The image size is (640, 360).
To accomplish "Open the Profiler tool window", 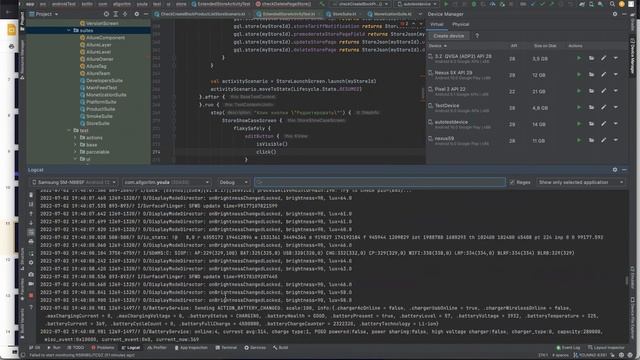I will [x=157, y=348].
